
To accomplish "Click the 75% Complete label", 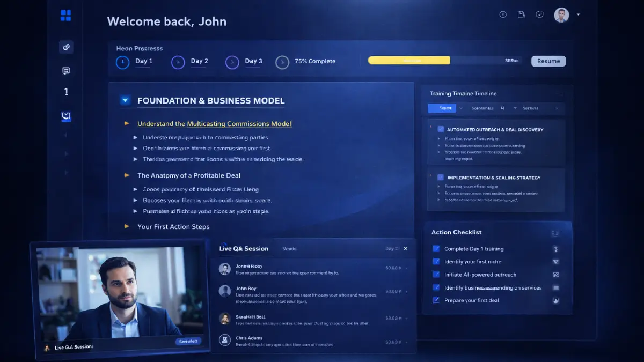I will tap(315, 61).
